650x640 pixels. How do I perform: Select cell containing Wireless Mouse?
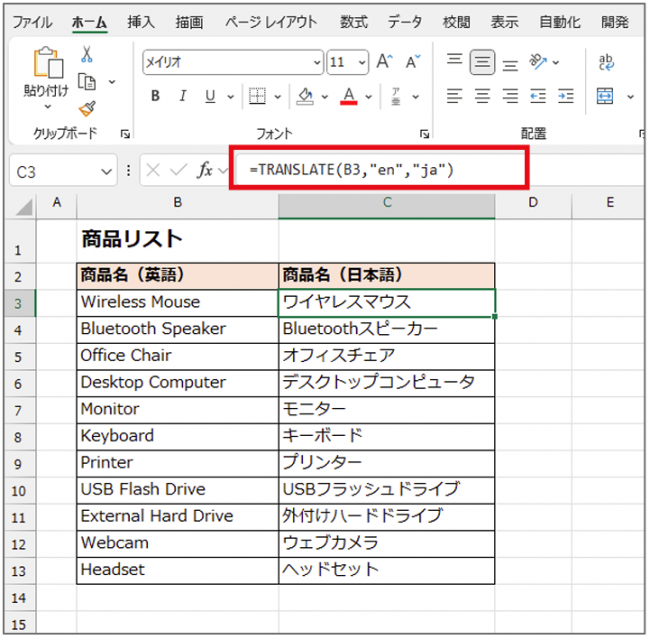coord(177,302)
